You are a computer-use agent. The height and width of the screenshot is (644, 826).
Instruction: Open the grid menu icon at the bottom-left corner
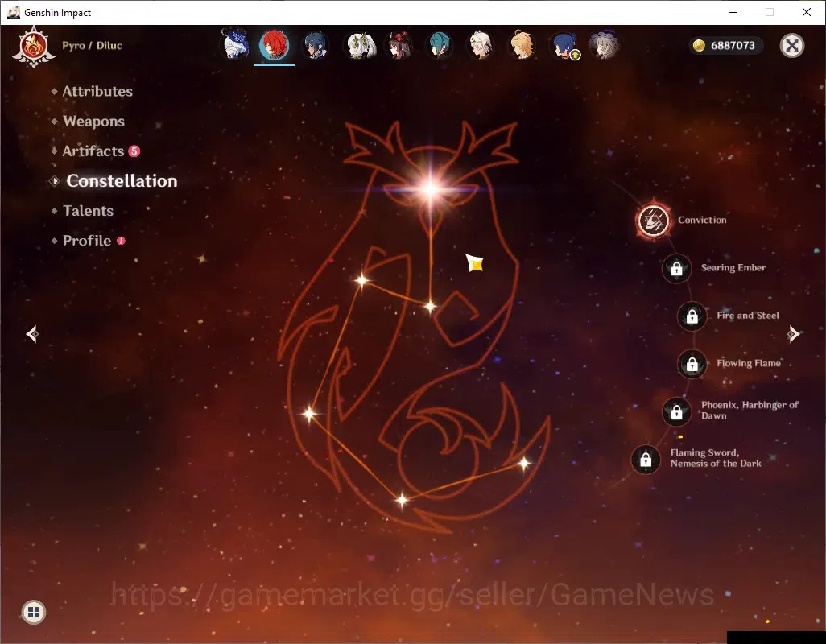[34, 612]
